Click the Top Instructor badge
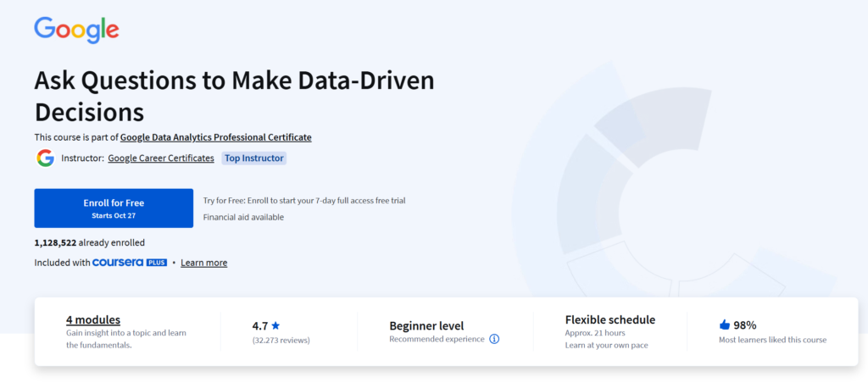This screenshot has height=383, width=868. pyautogui.click(x=253, y=158)
